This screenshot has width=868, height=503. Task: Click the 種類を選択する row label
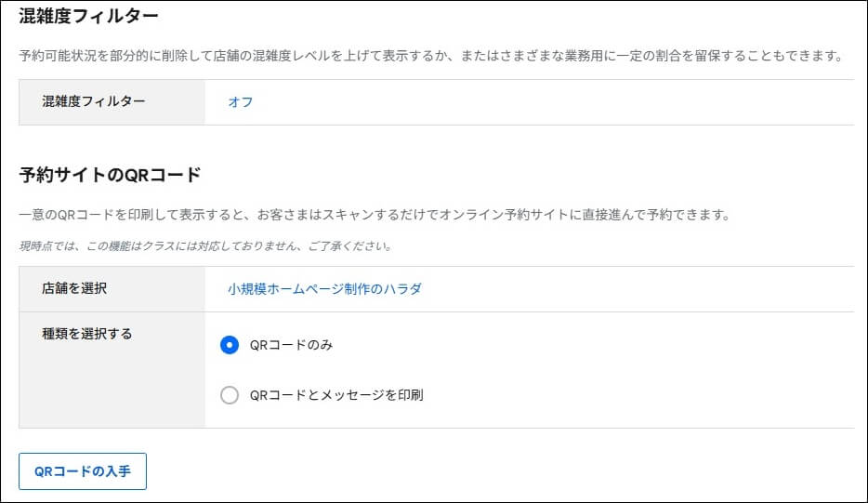pyautogui.click(x=87, y=334)
